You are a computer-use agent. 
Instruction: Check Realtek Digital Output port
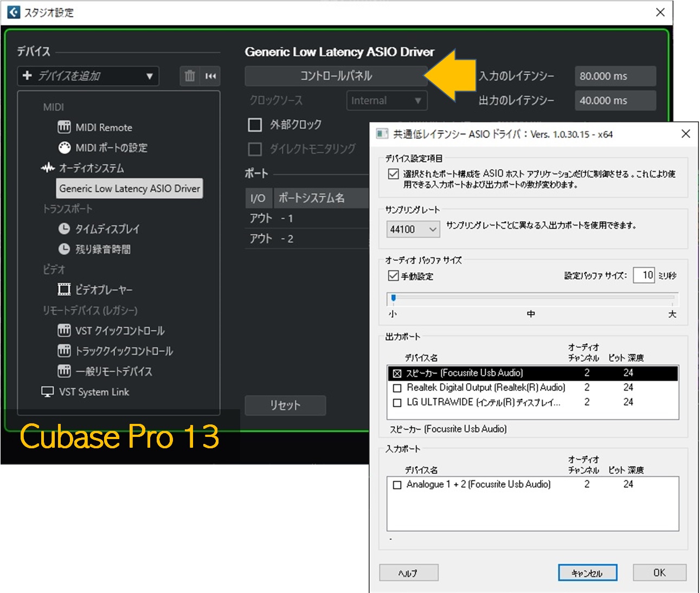397,388
